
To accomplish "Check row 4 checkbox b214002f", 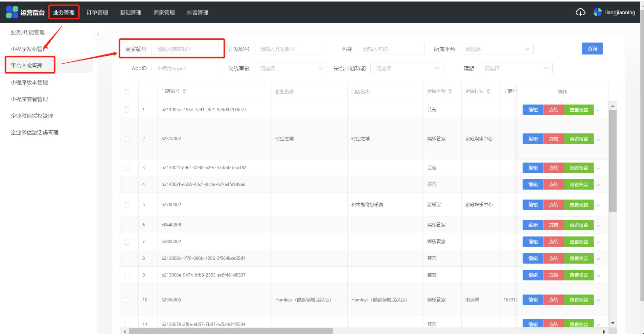I will [127, 185].
